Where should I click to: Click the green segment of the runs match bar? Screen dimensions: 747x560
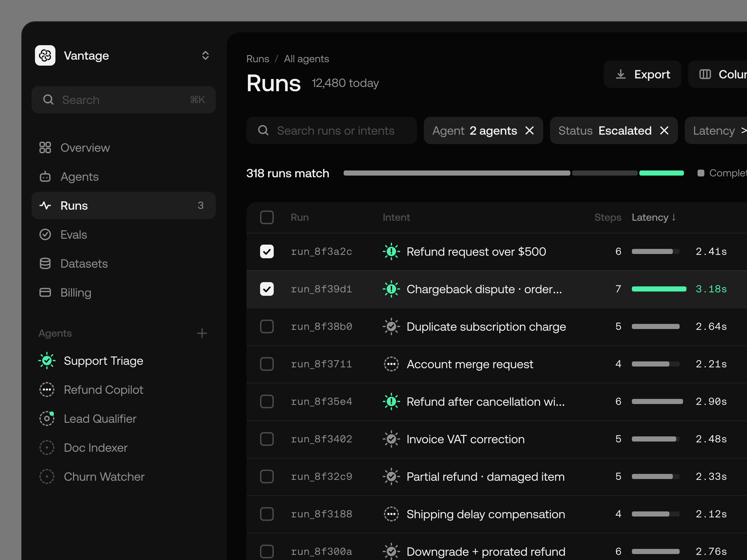tap(661, 173)
